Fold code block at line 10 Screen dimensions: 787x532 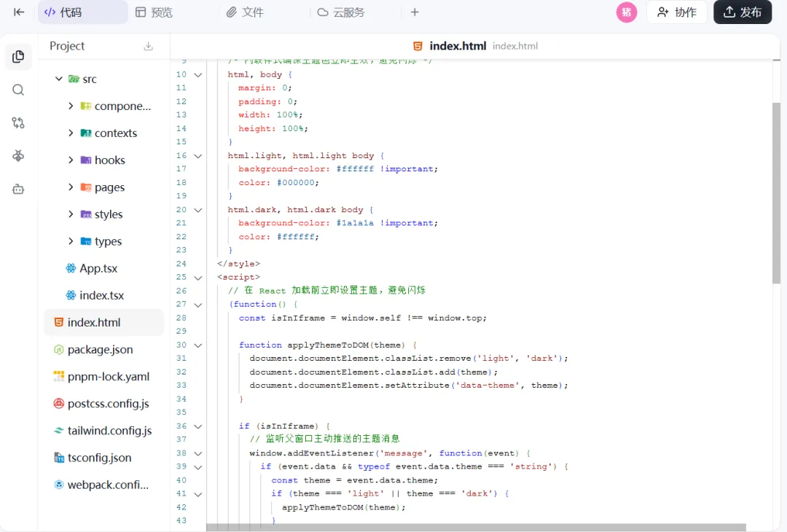pyautogui.click(x=198, y=75)
